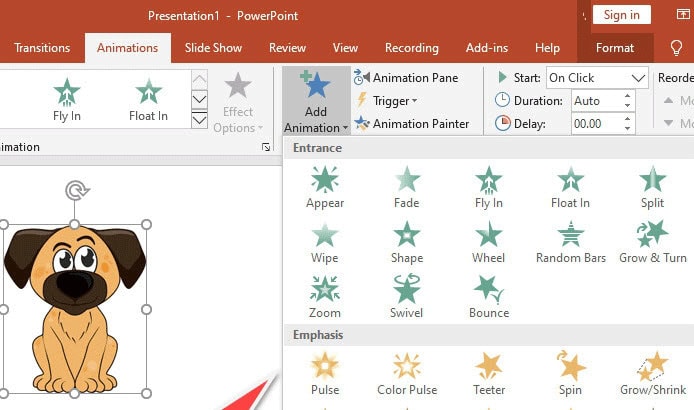Image resolution: width=694 pixels, height=410 pixels.
Task: Select Random Bars entrance effect
Action: click(571, 243)
